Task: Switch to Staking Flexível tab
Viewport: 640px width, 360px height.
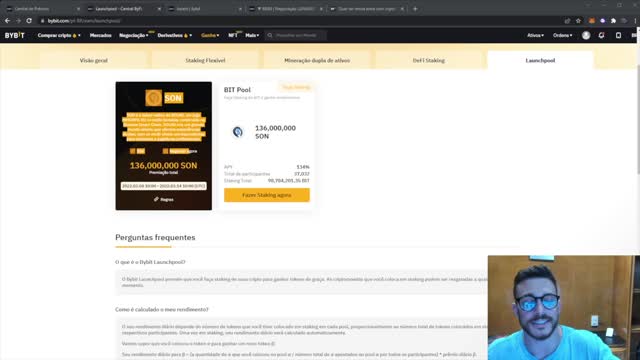Action: pos(205,60)
